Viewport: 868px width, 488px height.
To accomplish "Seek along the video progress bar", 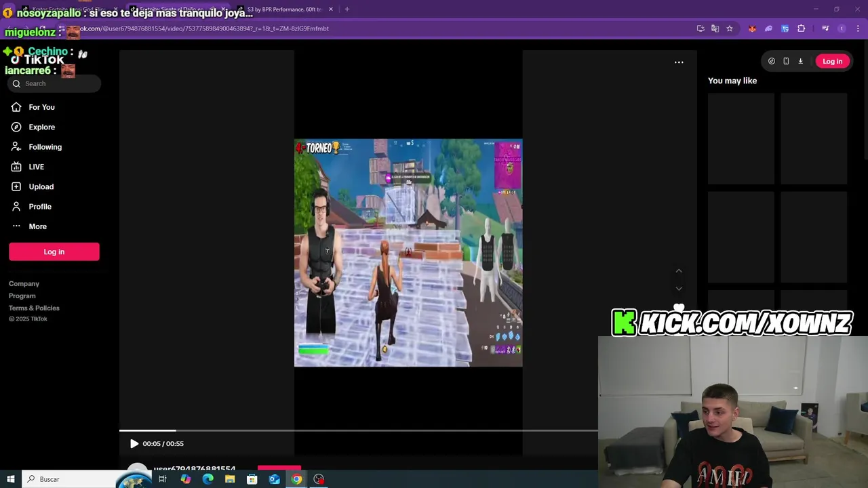I will 359,430.
